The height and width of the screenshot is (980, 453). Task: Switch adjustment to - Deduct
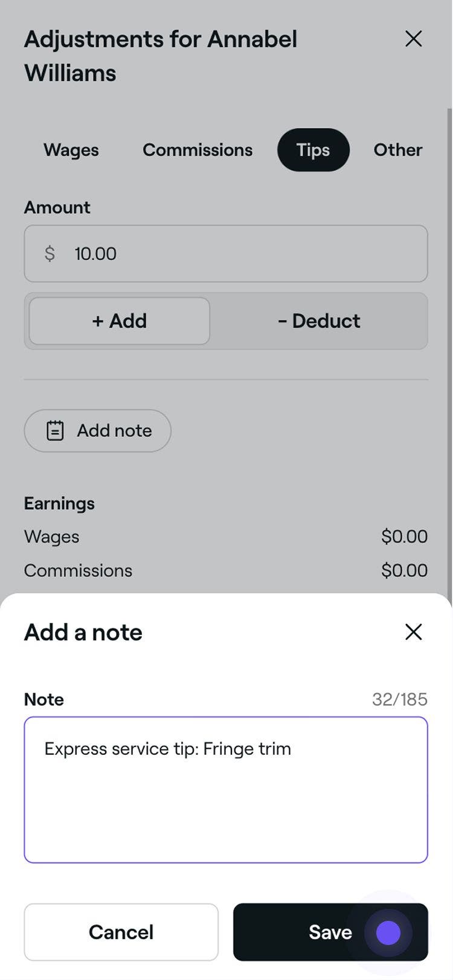point(319,321)
